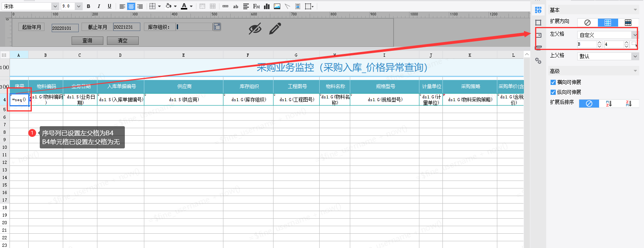Collapse the 基本 section
The height and width of the screenshot is (248, 644).
pos(635,10)
